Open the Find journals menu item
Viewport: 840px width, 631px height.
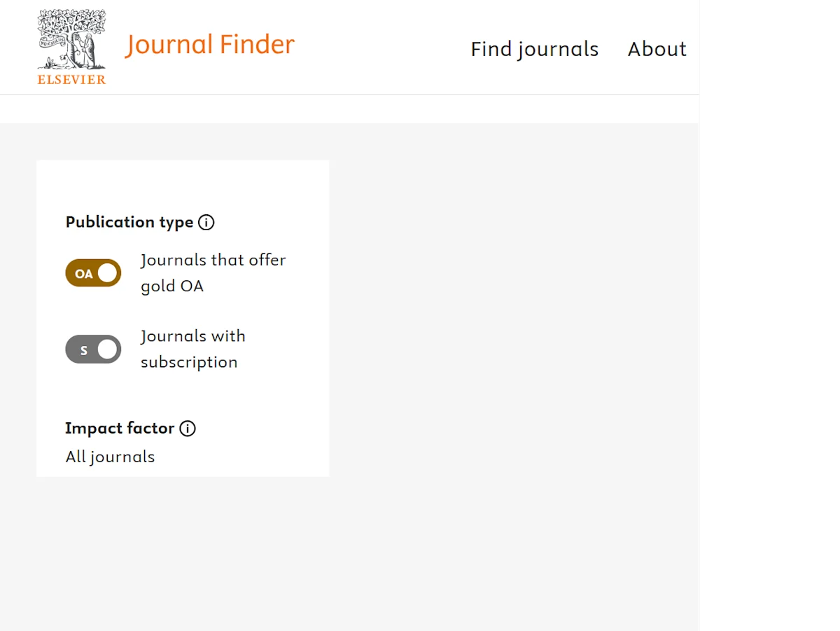click(x=534, y=49)
